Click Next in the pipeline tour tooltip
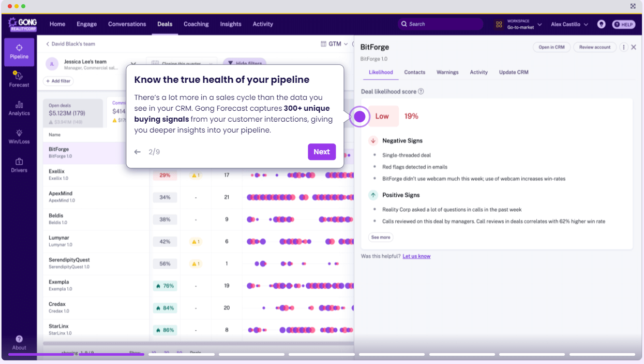 point(321,152)
